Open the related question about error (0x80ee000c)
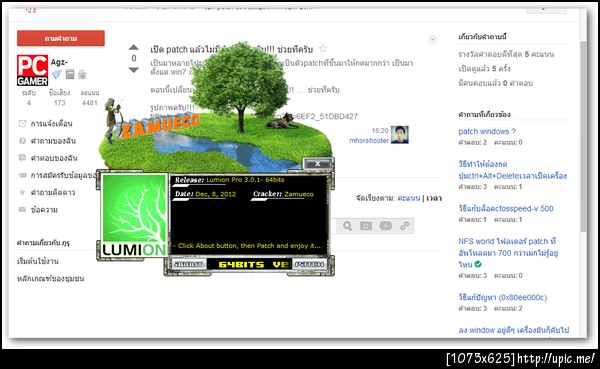Viewport: 600px width, 369px height. [x=503, y=297]
